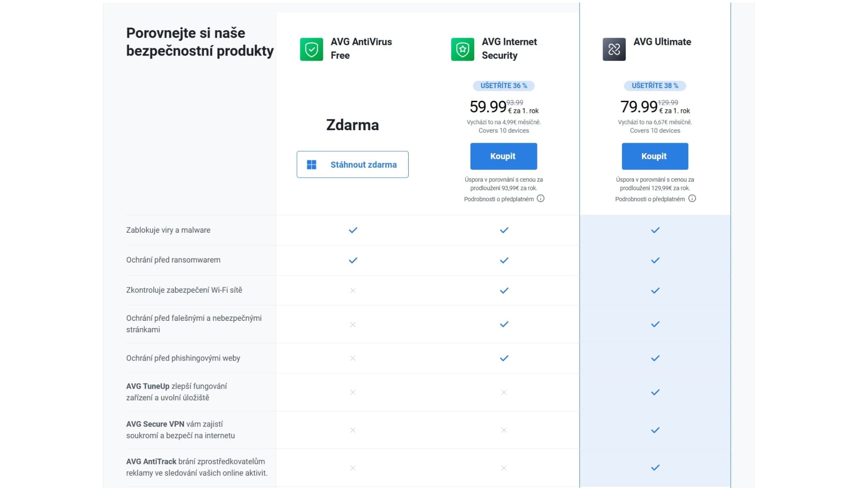Click 'Vychází to na 4,99€ měsíčně' text
This screenshot has width=868, height=488.
pyautogui.click(x=504, y=122)
